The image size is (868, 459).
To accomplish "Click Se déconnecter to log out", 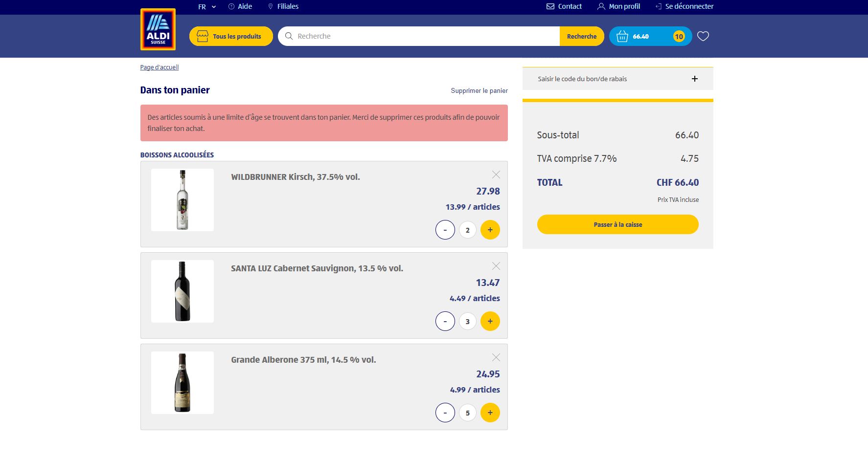I will pos(685,6).
